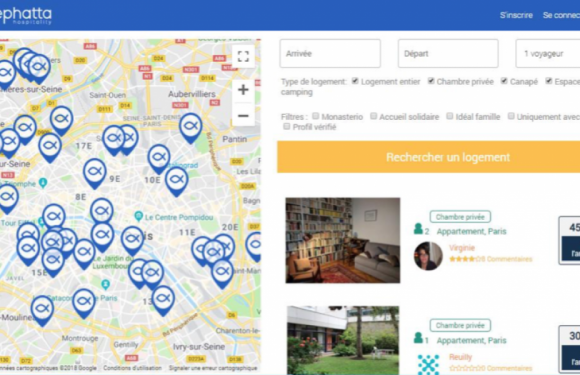Image resolution: width=580 pixels, height=375 pixels.
Task: Enable Accueil solidaire filter
Action: [x=374, y=116]
